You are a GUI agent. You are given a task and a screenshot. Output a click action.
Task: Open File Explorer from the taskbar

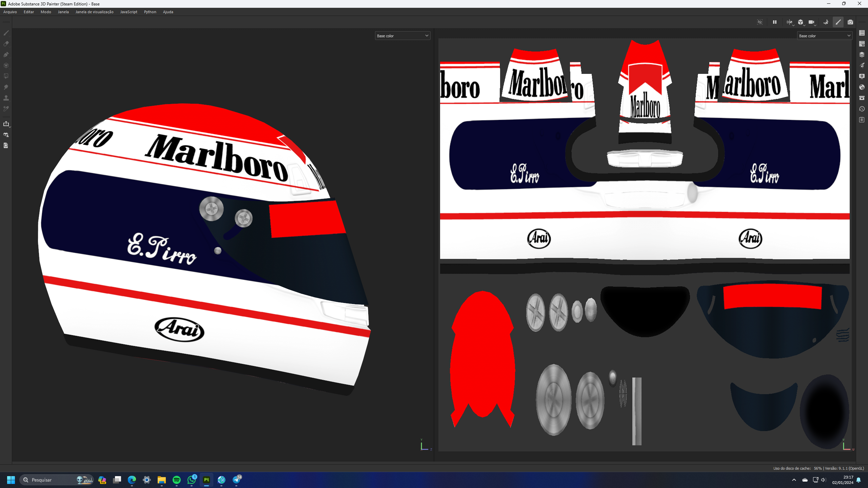click(x=162, y=480)
